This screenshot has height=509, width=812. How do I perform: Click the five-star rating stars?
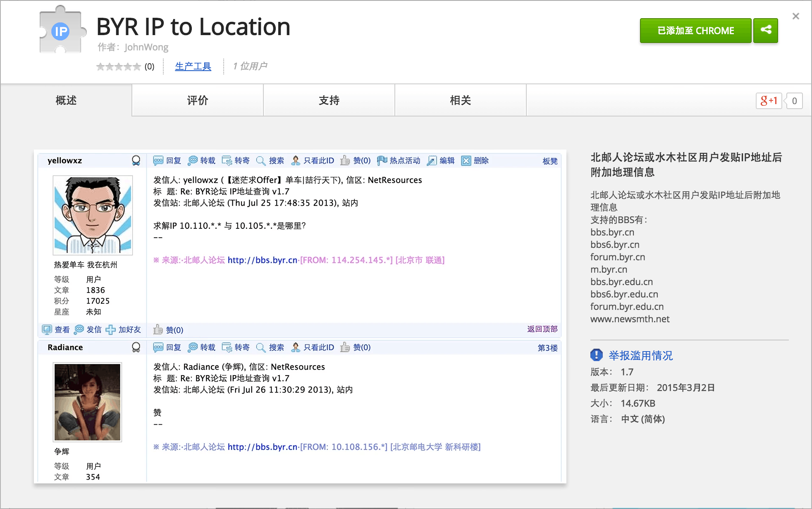click(119, 67)
